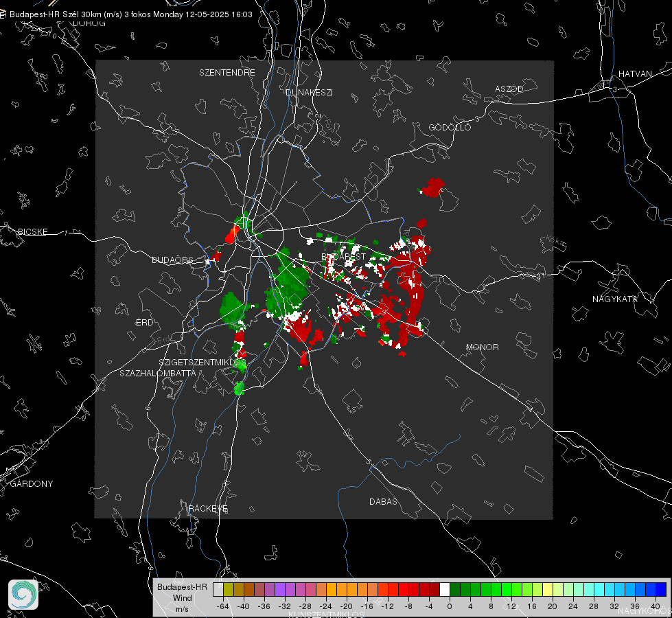
Task: Click the SZIGETSZENTMIKLÓS label
Action: pos(202,363)
